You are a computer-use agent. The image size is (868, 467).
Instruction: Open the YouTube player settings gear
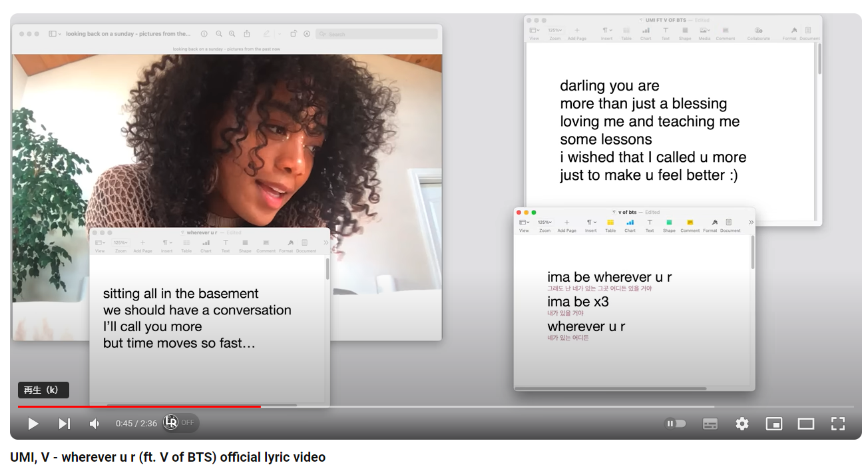click(742, 424)
